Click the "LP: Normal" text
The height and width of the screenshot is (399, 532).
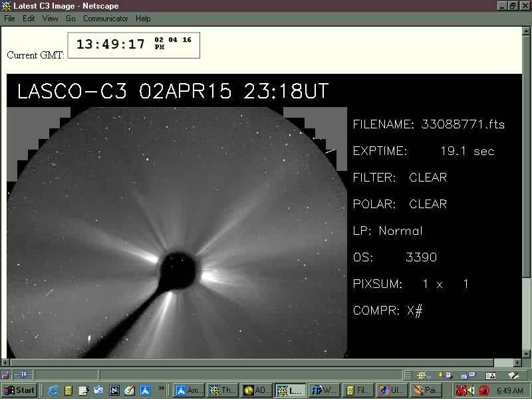coord(388,231)
